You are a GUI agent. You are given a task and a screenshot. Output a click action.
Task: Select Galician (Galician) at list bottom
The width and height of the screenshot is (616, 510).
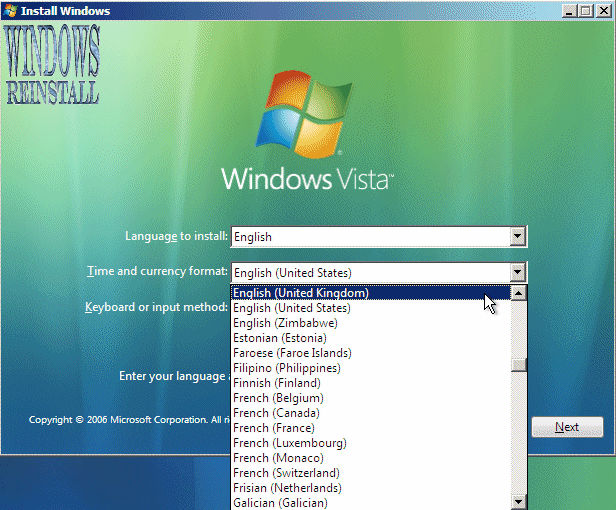(x=281, y=503)
